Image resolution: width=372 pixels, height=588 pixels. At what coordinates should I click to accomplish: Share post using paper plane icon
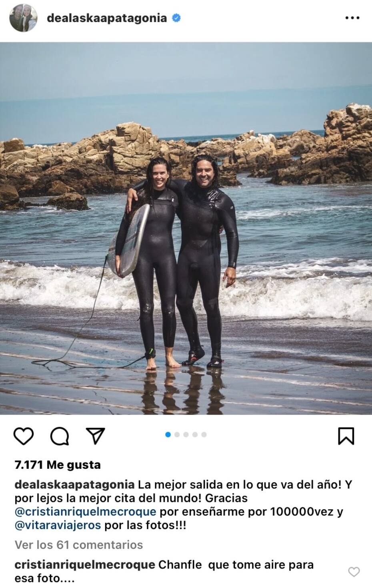pyautogui.click(x=96, y=435)
